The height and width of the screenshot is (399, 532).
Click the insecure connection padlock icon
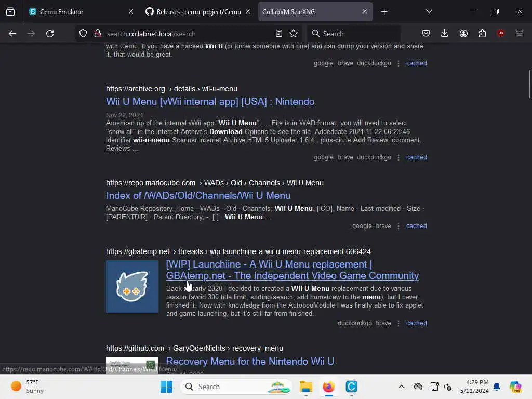97,34
